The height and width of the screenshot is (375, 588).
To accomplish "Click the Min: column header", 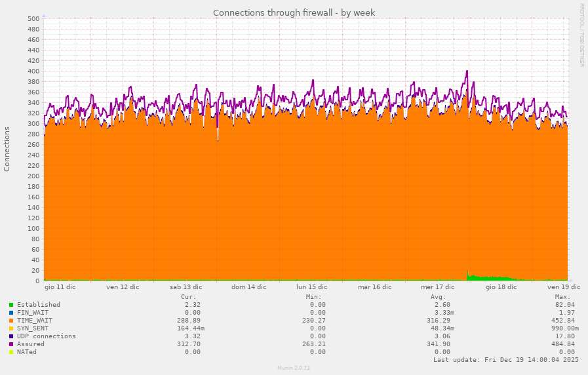I will pyautogui.click(x=314, y=296).
